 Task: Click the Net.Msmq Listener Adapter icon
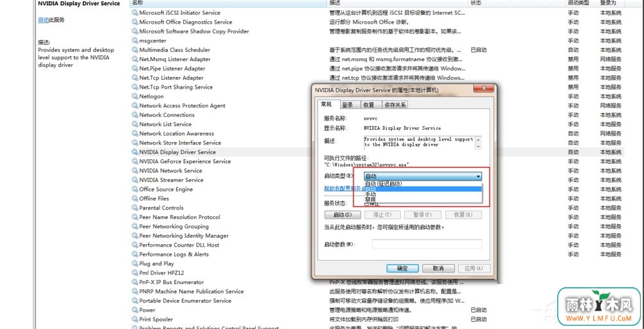tap(135, 59)
